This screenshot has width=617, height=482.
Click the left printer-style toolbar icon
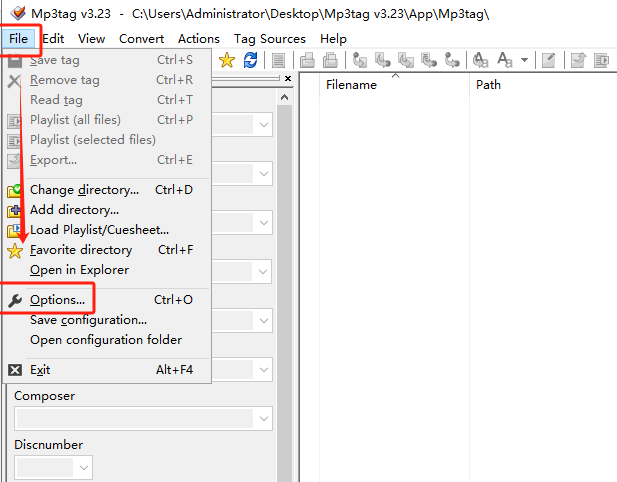click(x=307, y=60)
